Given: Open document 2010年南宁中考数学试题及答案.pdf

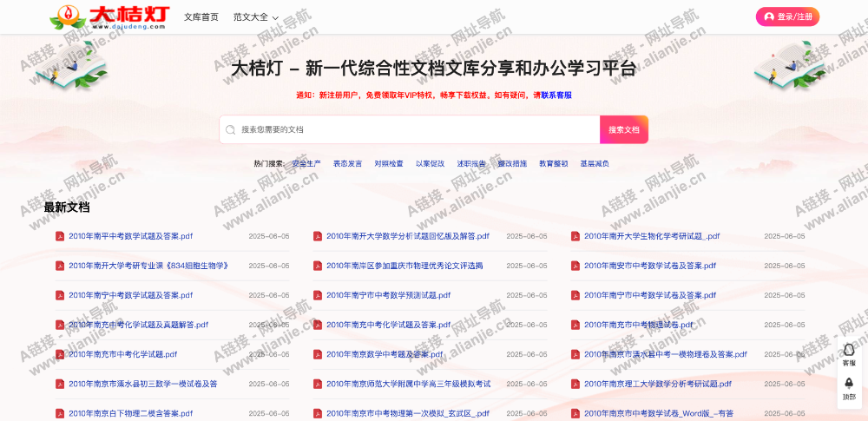Looking at the screenshot, I should (131, 295).
